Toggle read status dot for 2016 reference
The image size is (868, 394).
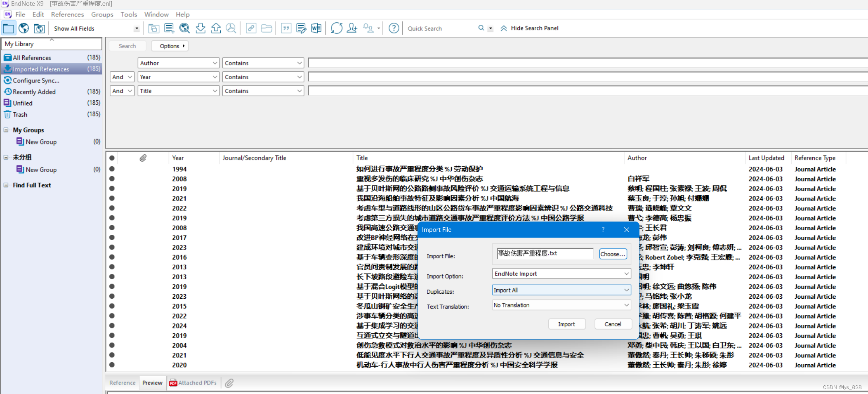[112, 257]
